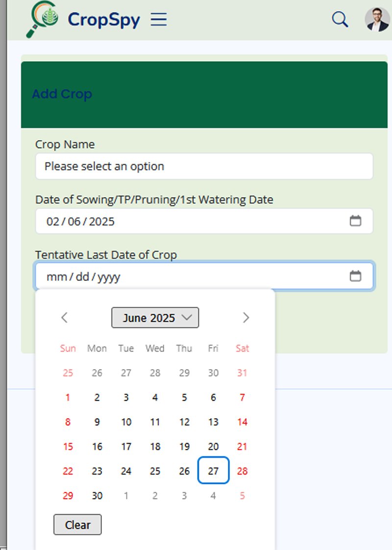
Task: Open the Crop Name dropdown
Action: (x=204, y=166)
